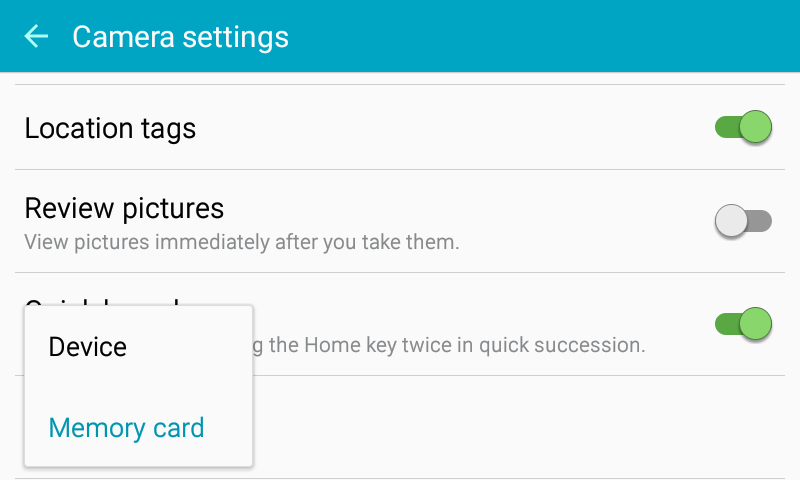Select Device as storage location
The height and width of the screenshot is (480, 800).
tap(88, 347)
